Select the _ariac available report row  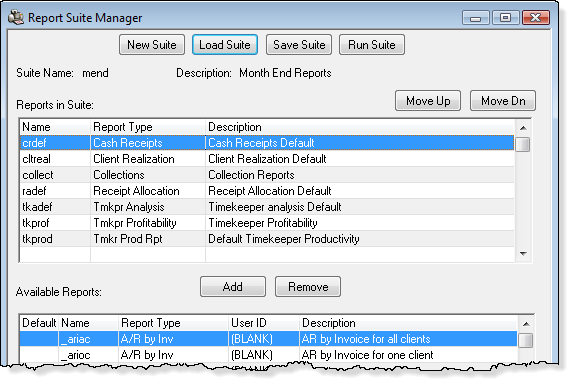[x=268, y=339]
